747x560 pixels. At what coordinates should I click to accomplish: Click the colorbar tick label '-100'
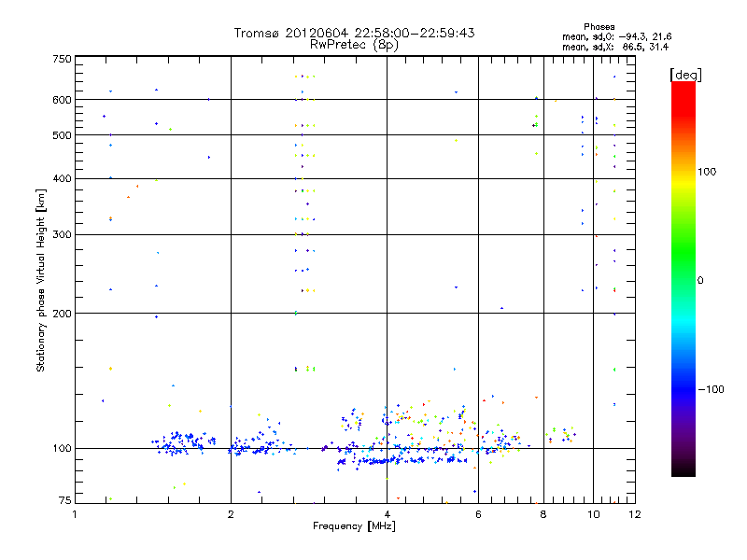pos(711,389)
